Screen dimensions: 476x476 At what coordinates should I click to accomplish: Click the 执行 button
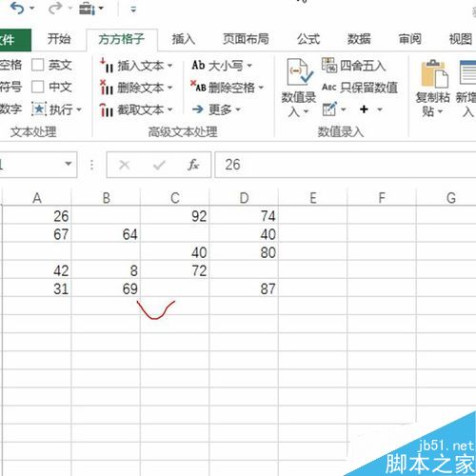tap(57, 109)
